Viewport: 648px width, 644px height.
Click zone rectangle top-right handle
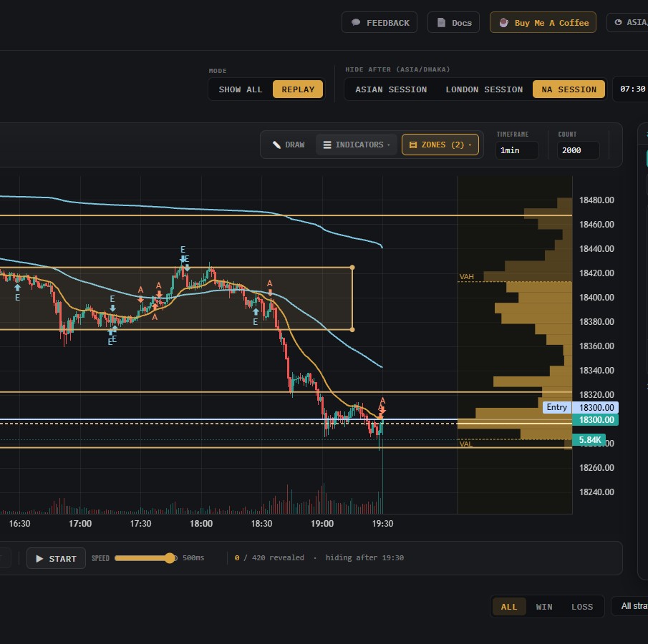click(352, 268)
